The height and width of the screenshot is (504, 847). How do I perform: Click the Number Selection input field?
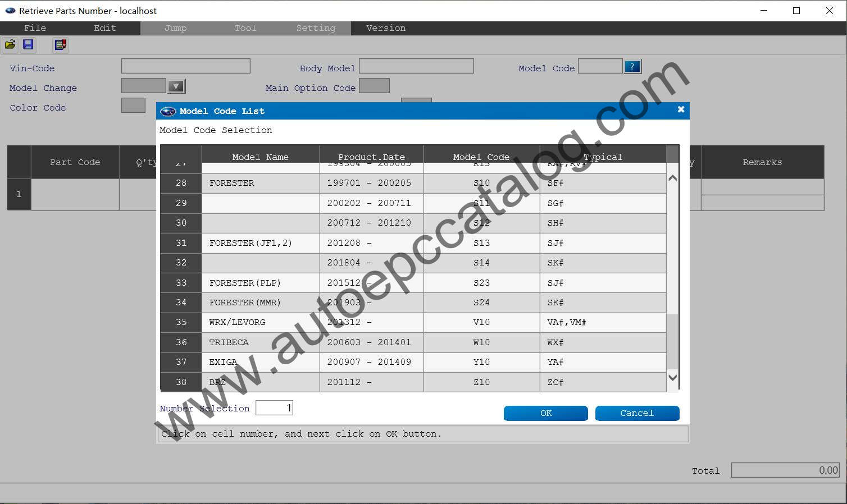(274, 408)
